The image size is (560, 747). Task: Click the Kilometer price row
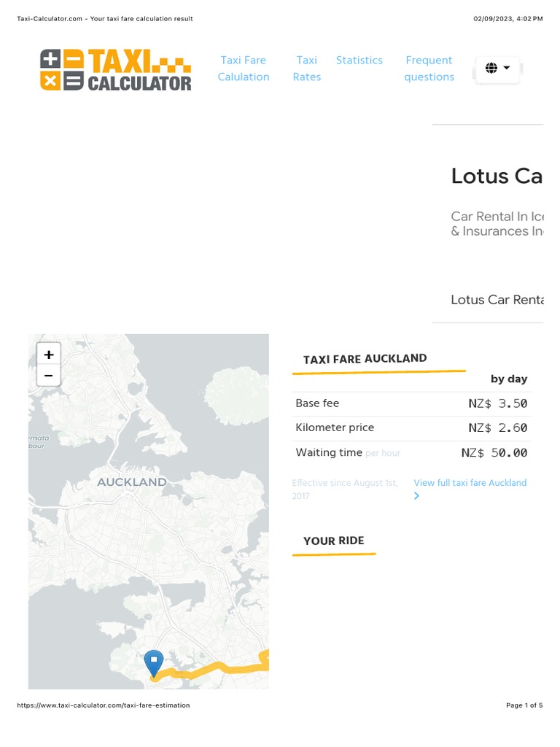[x=411, y=427]
